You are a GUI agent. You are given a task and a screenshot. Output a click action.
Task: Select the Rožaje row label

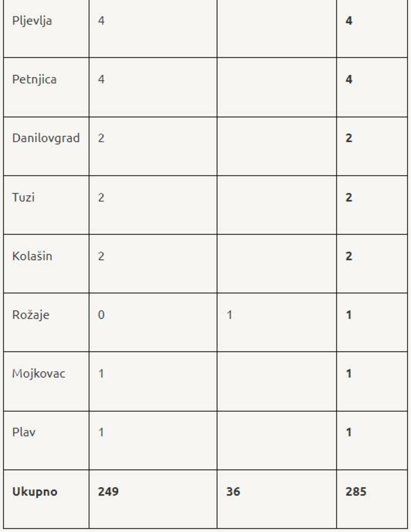[x=31, y=315]
